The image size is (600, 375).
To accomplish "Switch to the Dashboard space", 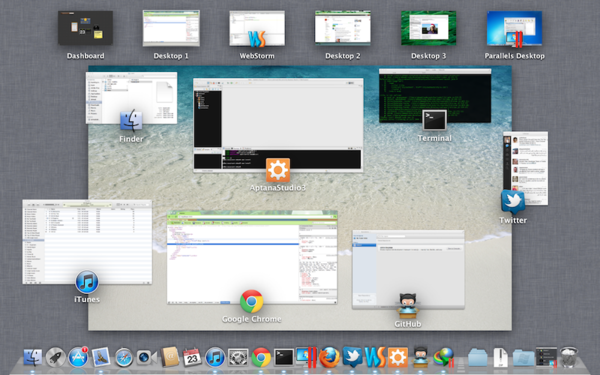I will 85,28.
